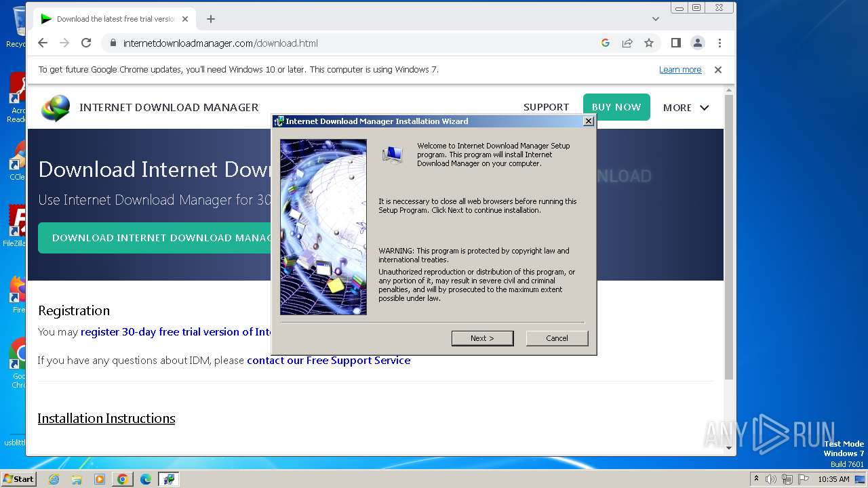Open register 30-day free trial link

tap(176, 332)
